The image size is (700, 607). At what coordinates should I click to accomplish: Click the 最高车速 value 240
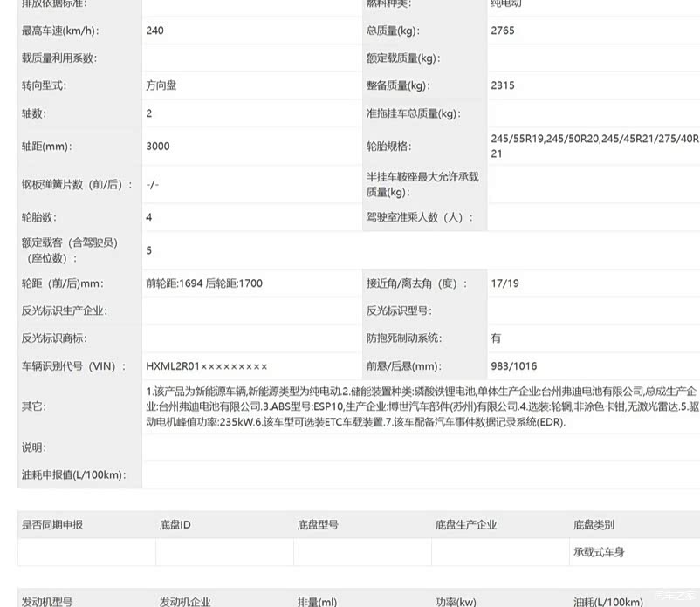tap(155, 31)
